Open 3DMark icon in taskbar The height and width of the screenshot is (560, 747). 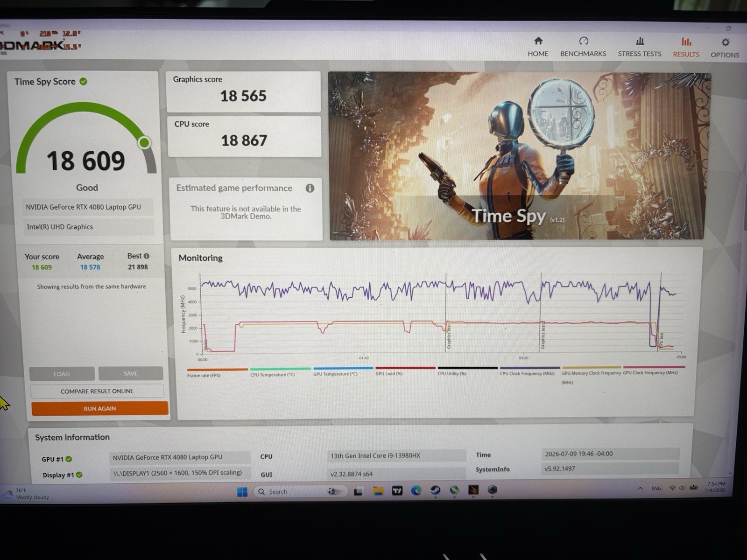point(473,490)
